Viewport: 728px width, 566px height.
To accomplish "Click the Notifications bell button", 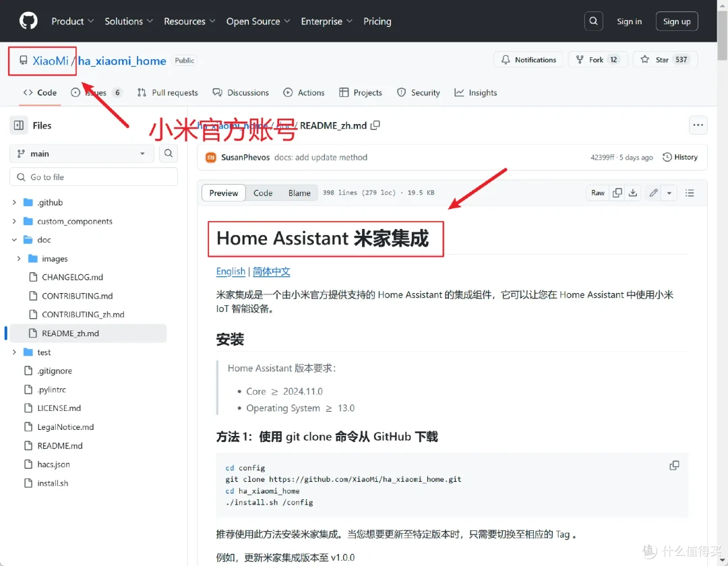I will [x=528, y=59].
